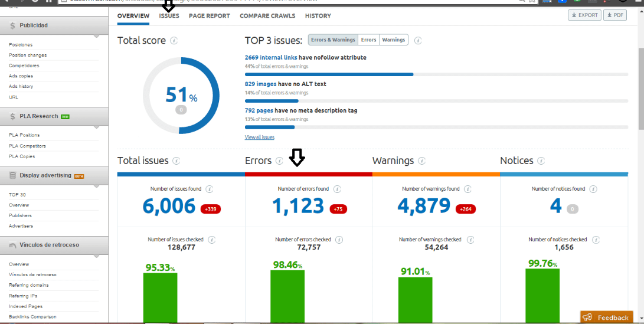Open the 2669 internal links issue
The width and height of the screenshot is (644, 324).
pos(271,57)
